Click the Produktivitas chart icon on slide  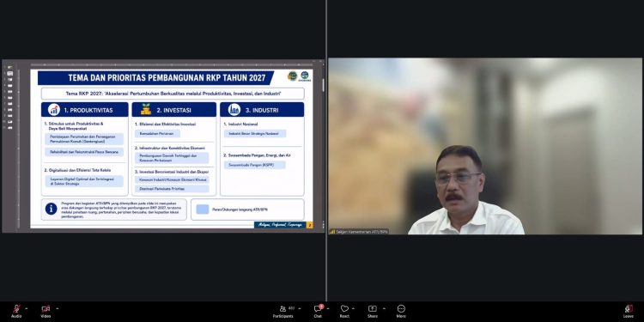point(54,110)
